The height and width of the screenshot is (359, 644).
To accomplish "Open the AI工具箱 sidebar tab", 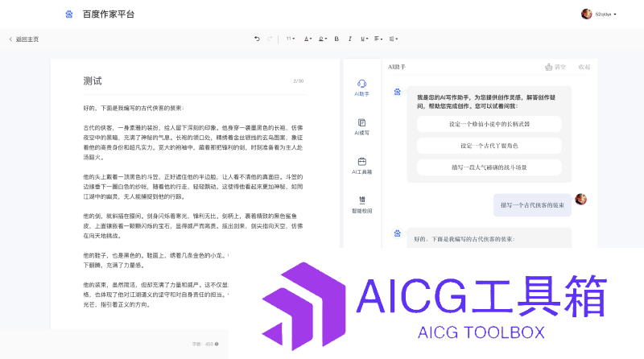I will tap(361, 166).
